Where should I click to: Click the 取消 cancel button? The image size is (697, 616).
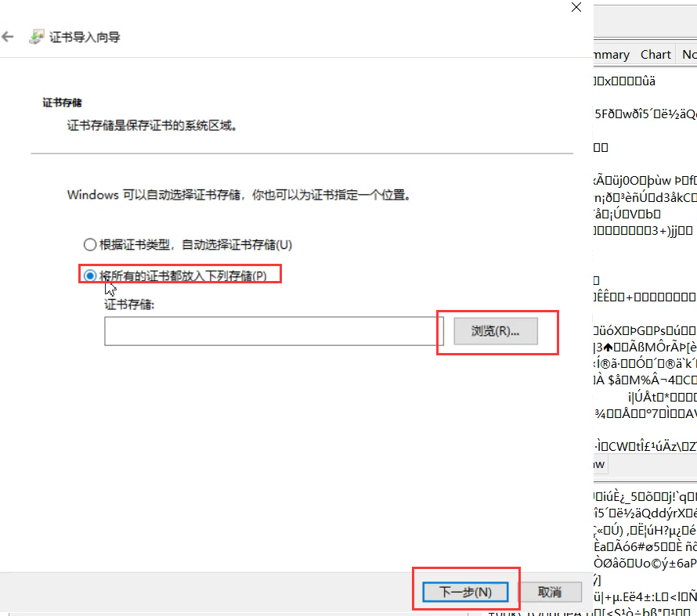(x=550, y=592)
